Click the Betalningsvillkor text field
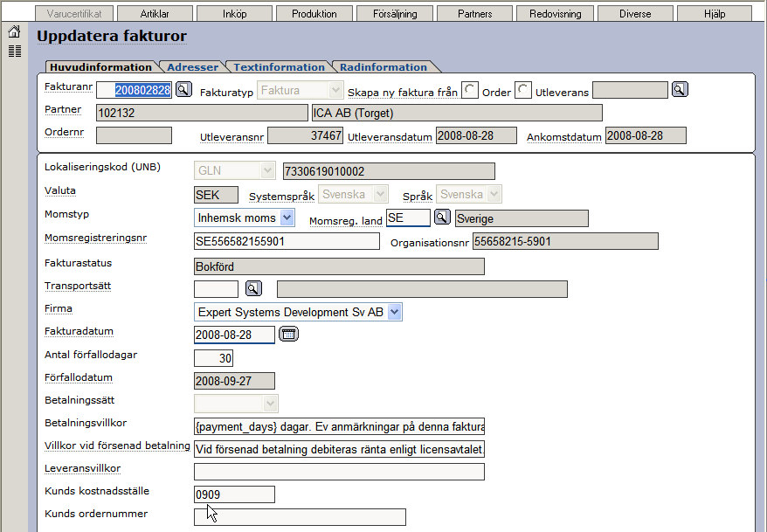The width and height of the screenshot is (767, 532). 340,426
